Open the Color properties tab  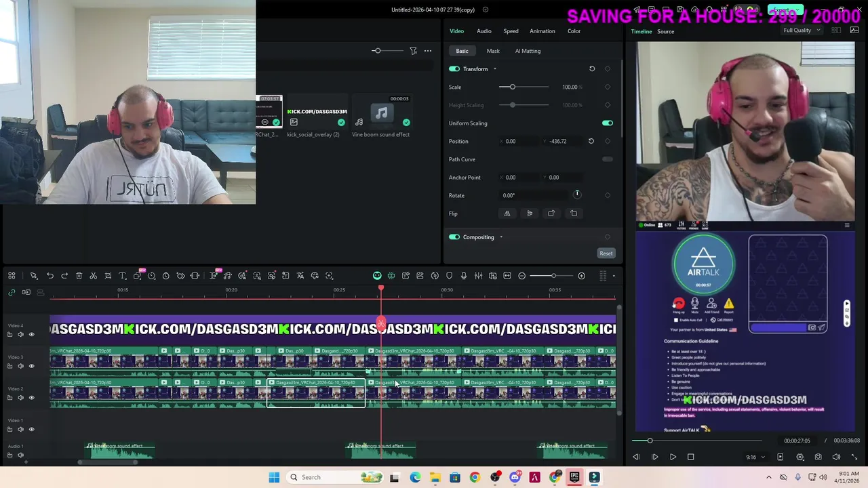coord(574,31)
